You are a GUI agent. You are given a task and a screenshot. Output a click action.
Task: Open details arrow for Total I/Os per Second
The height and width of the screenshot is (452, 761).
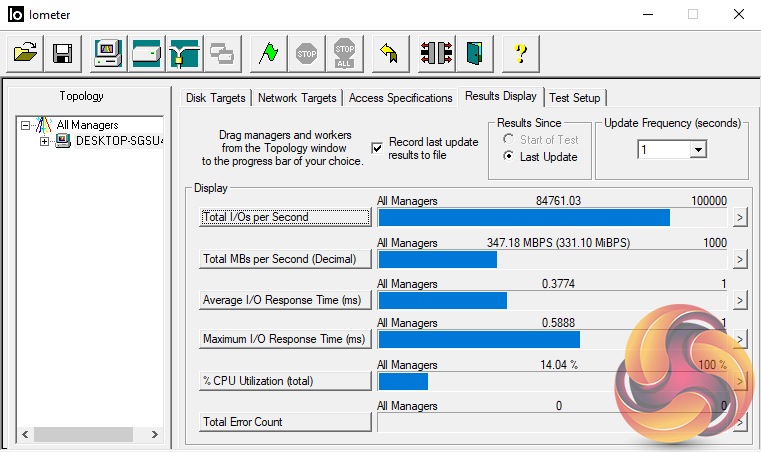click(x=740, y=218)
